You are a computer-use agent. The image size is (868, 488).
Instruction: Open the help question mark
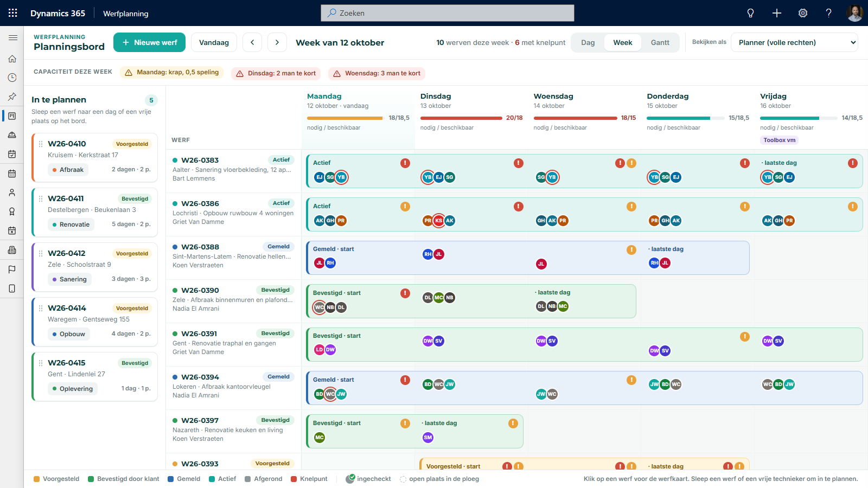point(828,13)
